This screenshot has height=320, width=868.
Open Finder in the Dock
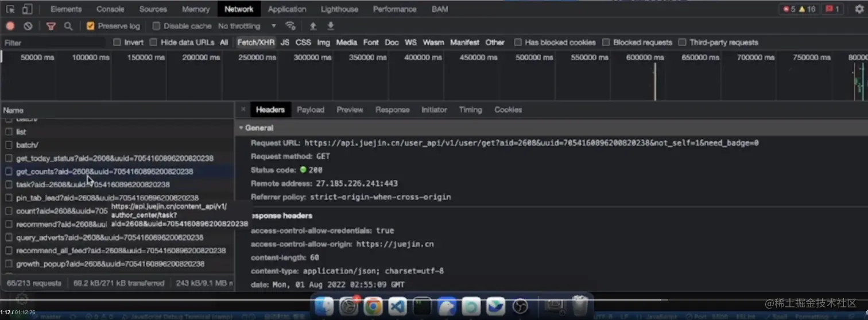click(x=324, y=306)
